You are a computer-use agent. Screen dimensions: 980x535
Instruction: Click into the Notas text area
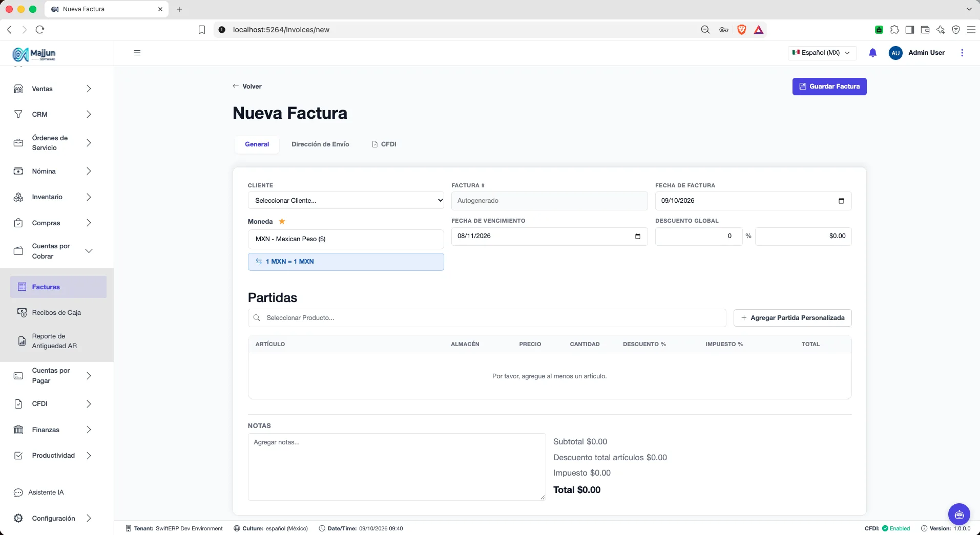397,467
